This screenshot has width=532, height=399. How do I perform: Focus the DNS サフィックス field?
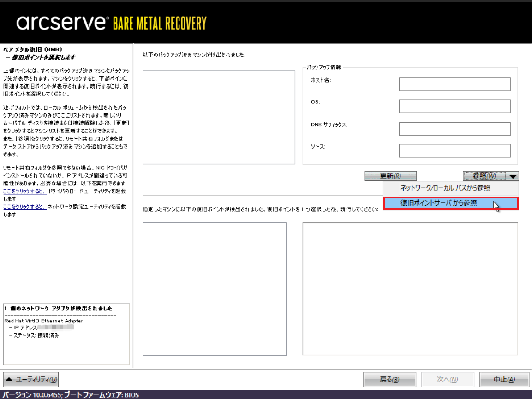click(x=454, y=129)
